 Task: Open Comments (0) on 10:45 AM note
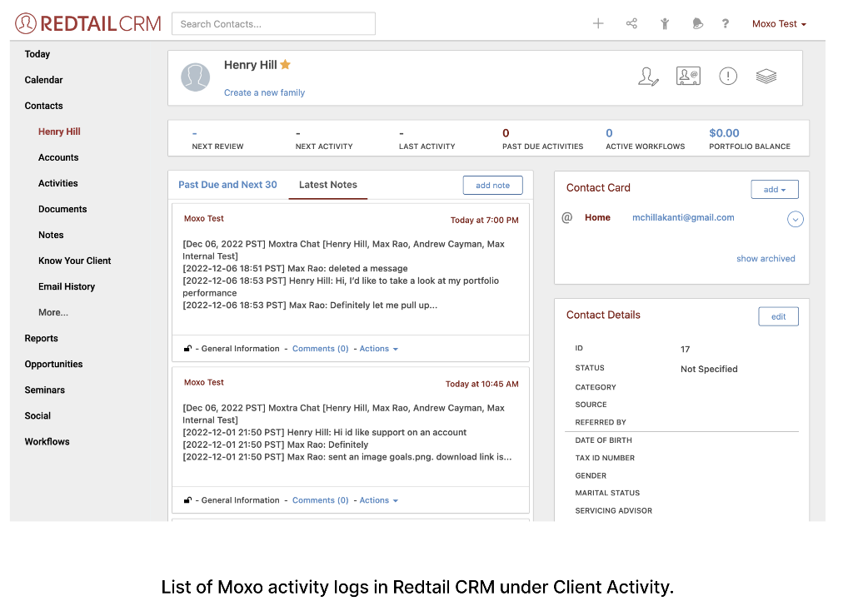pos(321,500)
